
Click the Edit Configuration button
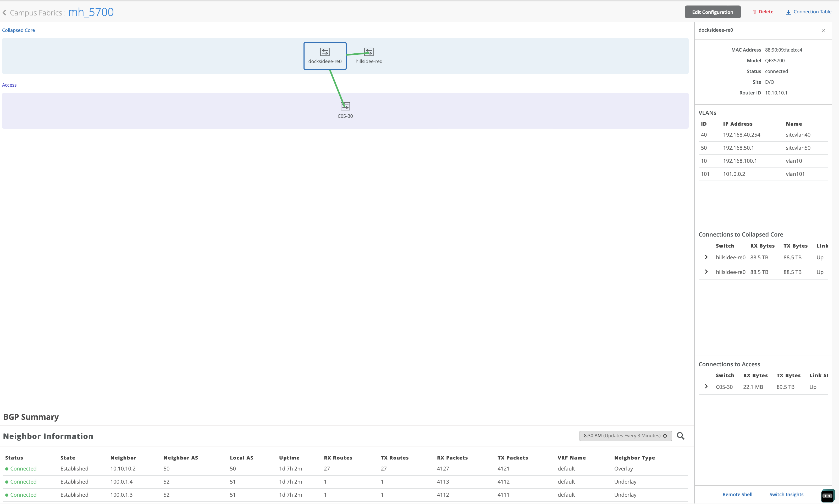tap(712, 12)
